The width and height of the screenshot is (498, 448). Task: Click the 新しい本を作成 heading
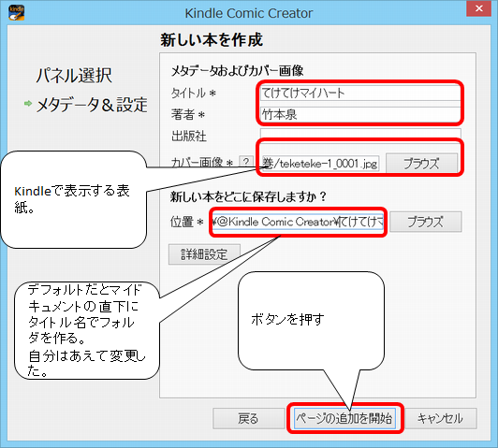pyautogui.click(x=212, y=39)
